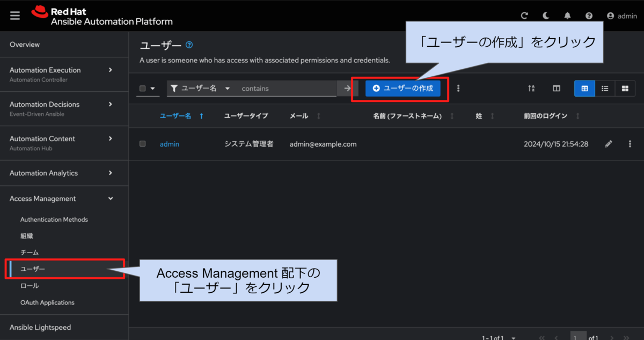Open the ユーザー名 filter type dropdown
This screenshot has height=340, width=644.
pyautogui.click(x=201, y=88)
